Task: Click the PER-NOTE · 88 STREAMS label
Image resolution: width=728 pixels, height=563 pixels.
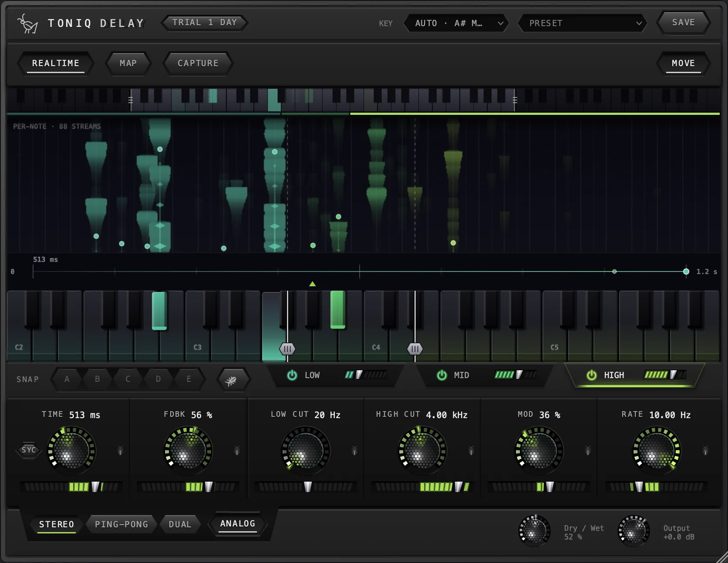Action: (57, 126)
